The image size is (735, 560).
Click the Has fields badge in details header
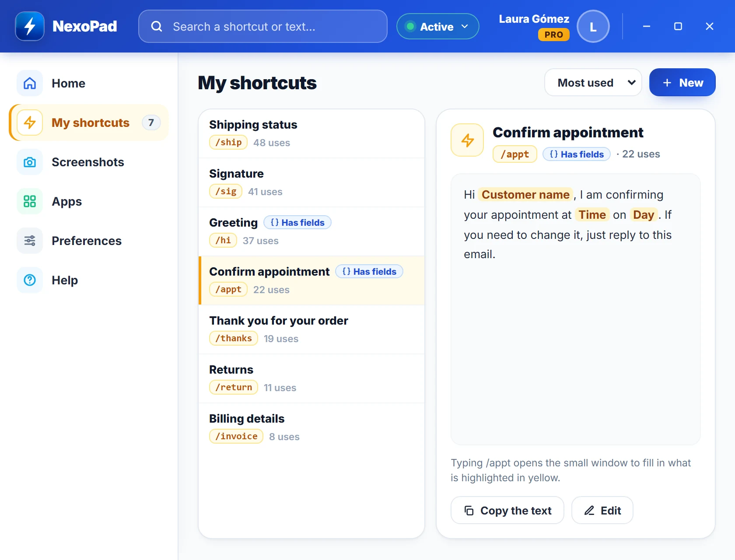[x=577, y=154]
